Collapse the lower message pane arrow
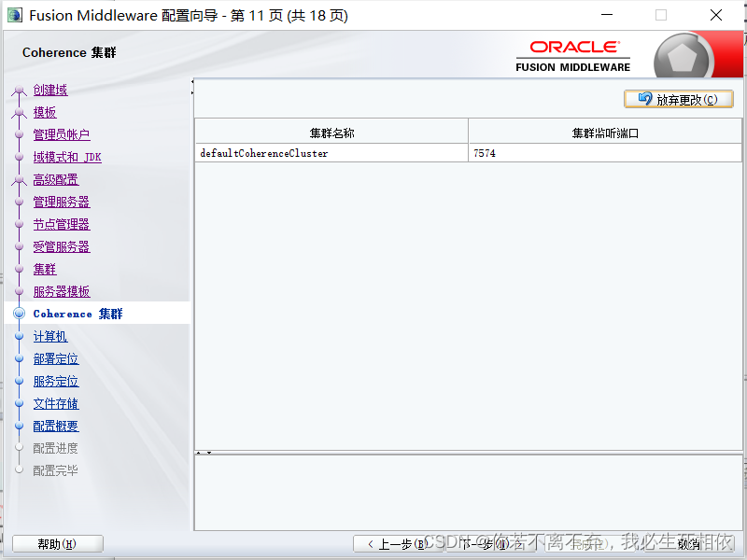This screenshot has height=560, width=747. pos(208,453)
